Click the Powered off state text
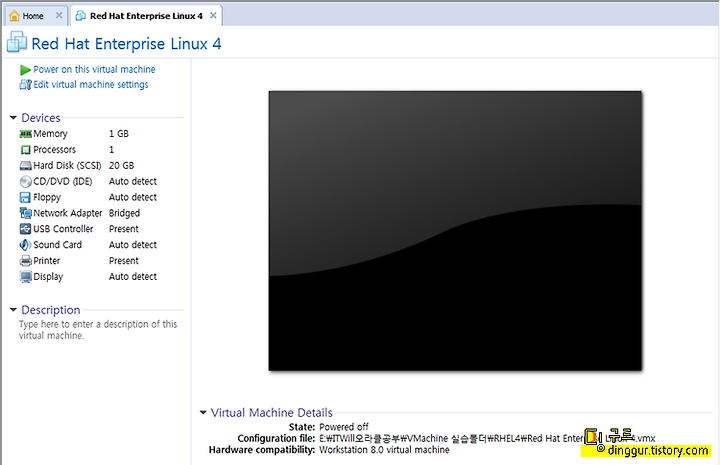This screenshot has width=720, height=465. pos(344,427)
